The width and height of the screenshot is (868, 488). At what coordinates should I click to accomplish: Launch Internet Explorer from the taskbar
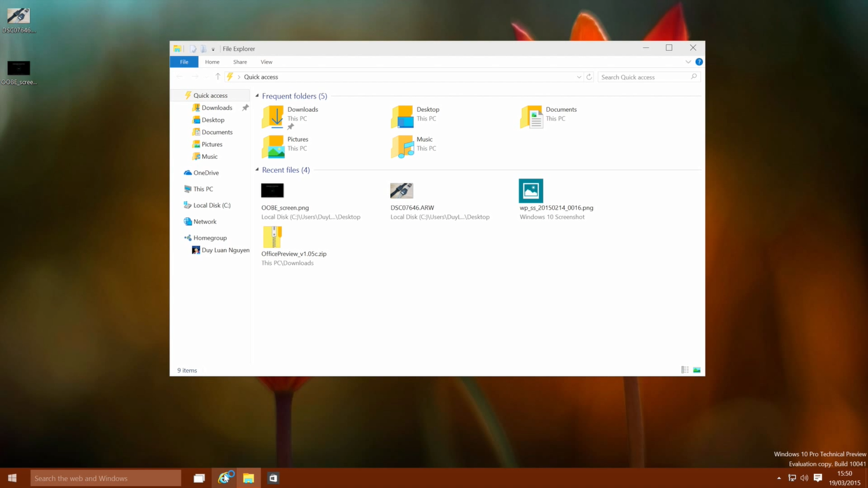pyautogui.click(x=224, y=478)
